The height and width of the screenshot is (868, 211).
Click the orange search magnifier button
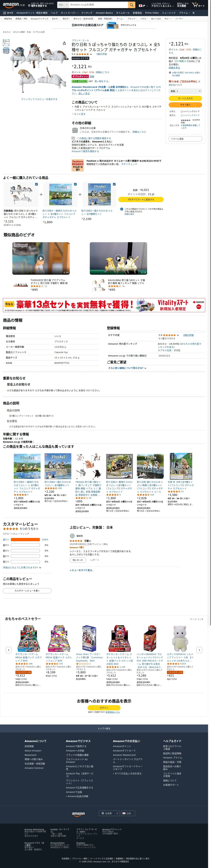[132, 5]
